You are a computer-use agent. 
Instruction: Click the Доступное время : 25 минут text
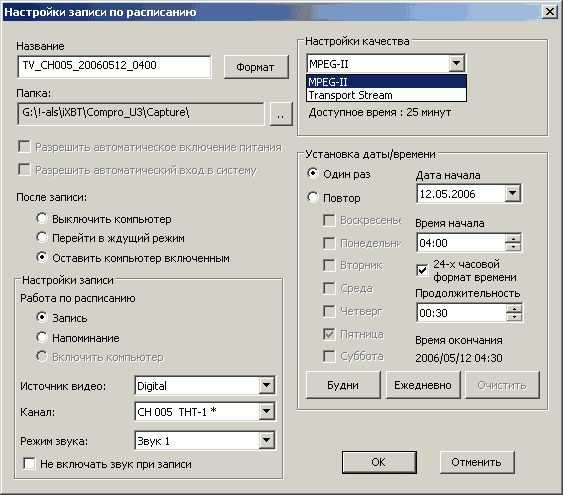(x=380, y=112)
